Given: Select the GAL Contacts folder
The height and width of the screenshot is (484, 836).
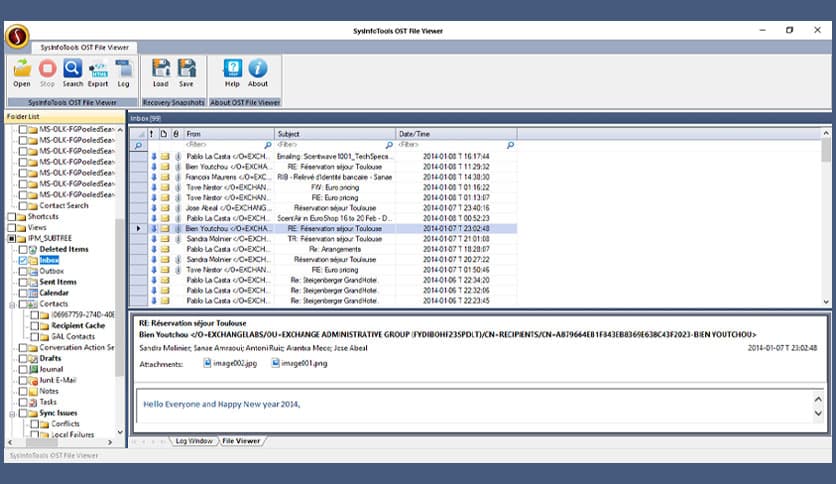Looking at the screenshot, I should pos(73,337).
